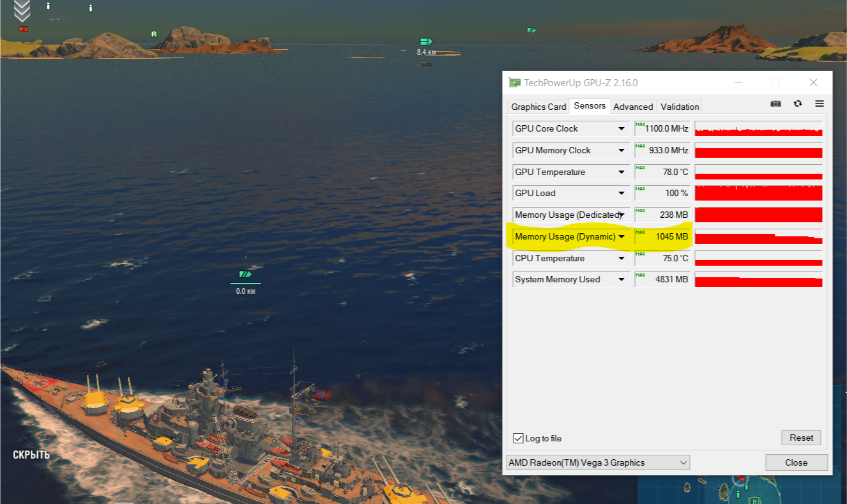
Task: Click the ship marker at 8.4 km
Action: (426, 42)
